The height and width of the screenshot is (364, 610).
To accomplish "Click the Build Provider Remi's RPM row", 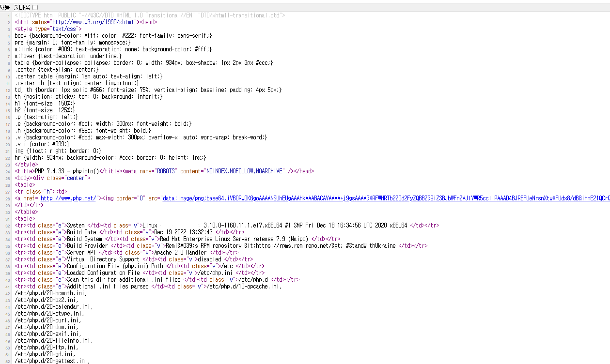I will tap(221, 246).
